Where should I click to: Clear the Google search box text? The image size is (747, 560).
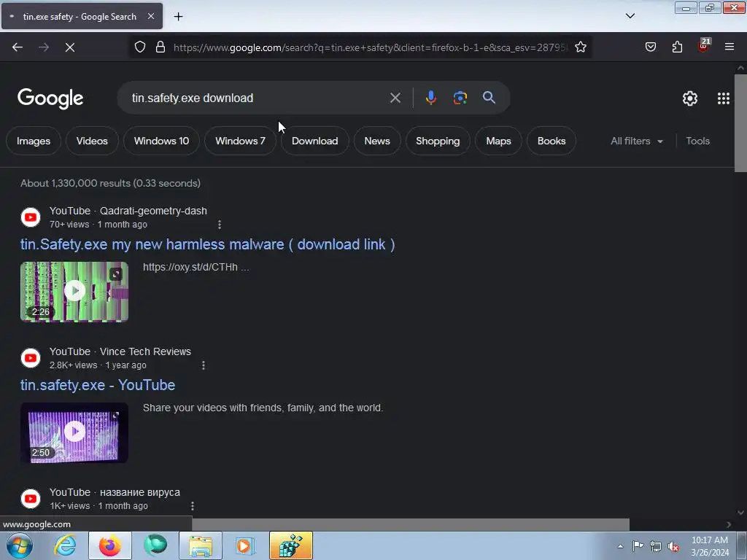[395, 98]
